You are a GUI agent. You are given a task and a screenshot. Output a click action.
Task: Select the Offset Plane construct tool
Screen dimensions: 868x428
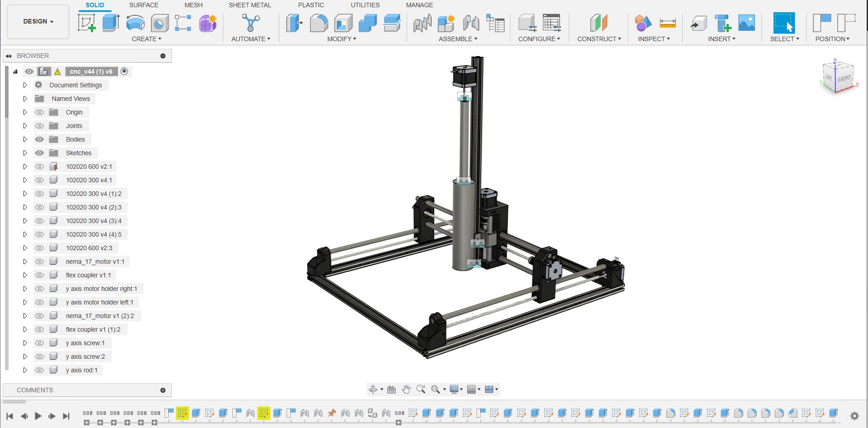point(599,23)
